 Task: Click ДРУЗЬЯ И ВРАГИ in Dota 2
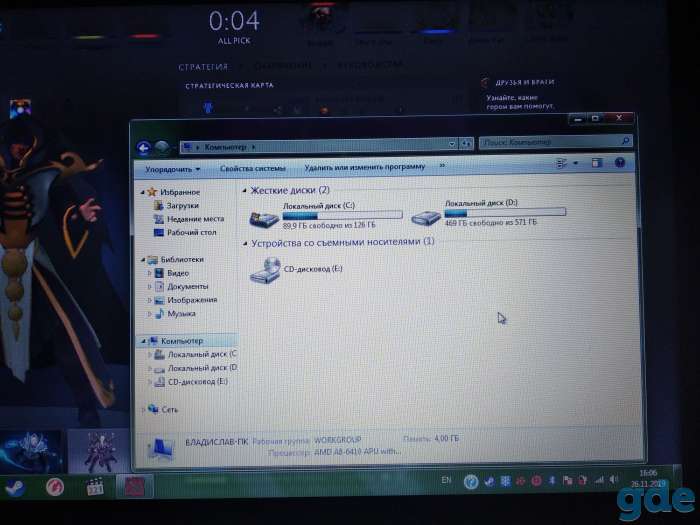(525, 83)
